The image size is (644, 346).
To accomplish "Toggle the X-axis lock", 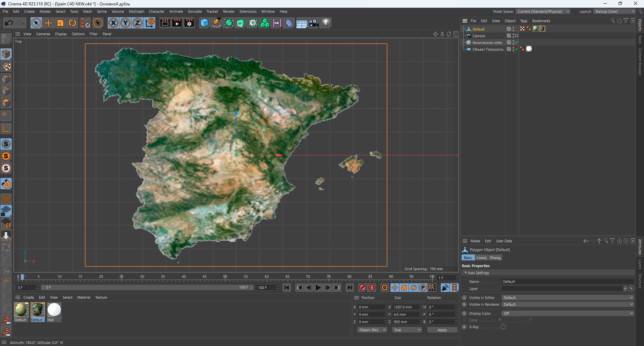I will coord(113,23).
